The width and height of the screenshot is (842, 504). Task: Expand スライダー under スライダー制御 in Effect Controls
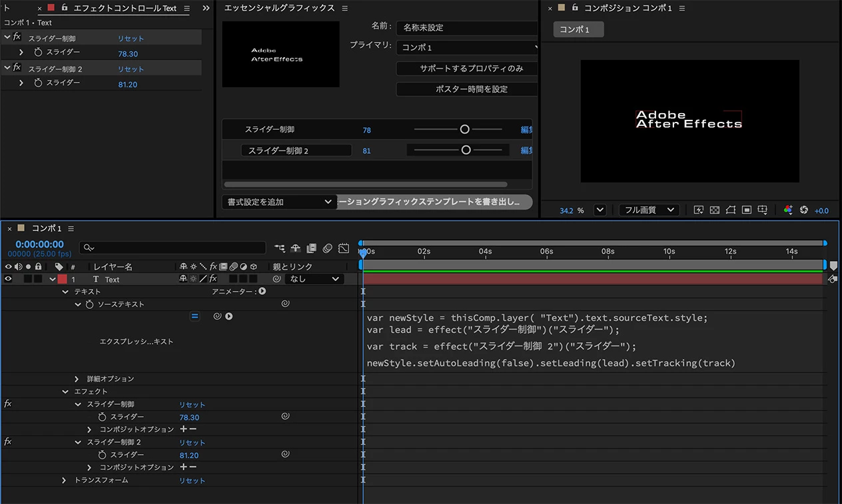click(21, 53)
